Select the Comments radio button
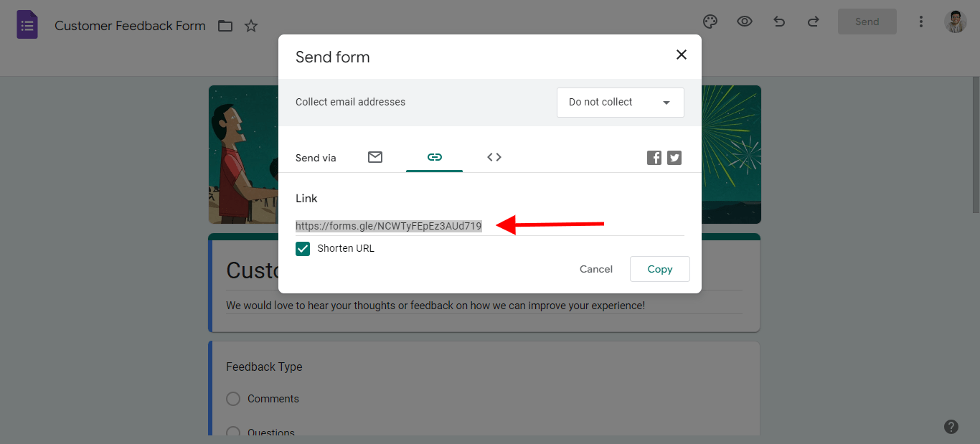 pyautogui.click(x=232, y=398)
